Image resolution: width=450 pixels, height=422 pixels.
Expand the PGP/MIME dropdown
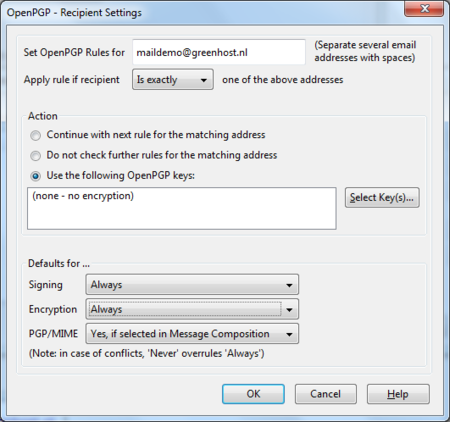click(x=192, y=334)
